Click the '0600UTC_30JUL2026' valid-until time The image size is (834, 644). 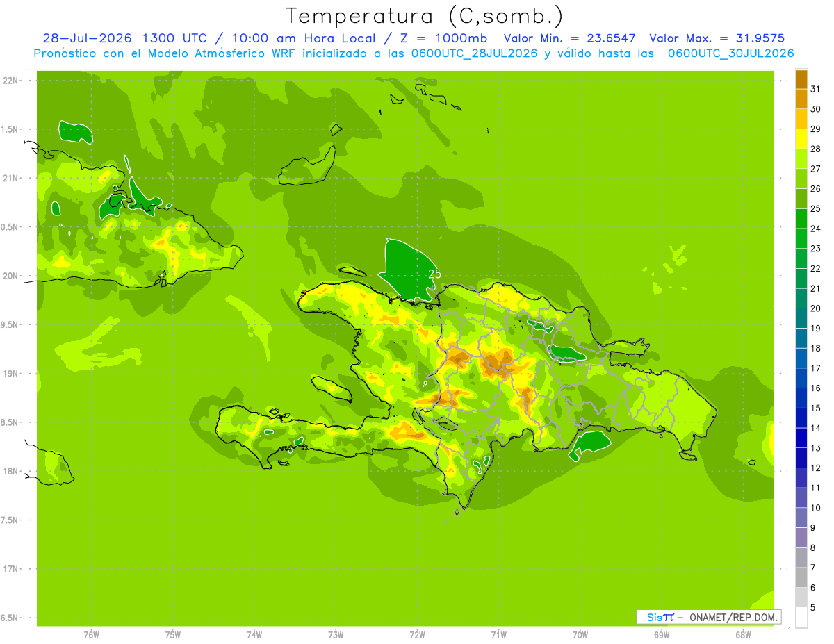click(x=731, y=53)
